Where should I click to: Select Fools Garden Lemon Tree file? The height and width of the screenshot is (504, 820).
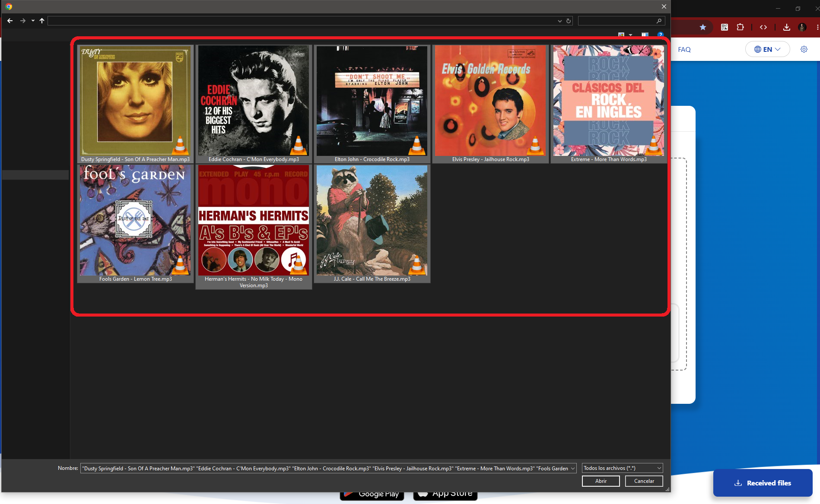click(135, 224)
